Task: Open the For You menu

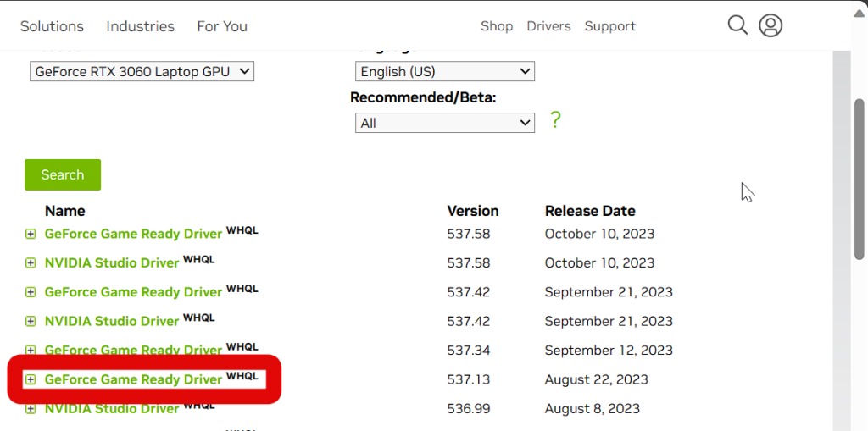Action: pyautogui.click(x=222, y=26)
